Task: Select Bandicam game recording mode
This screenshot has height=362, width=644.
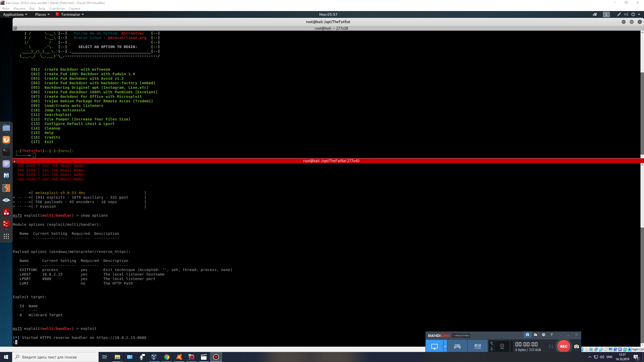Action: pos(457,347)
